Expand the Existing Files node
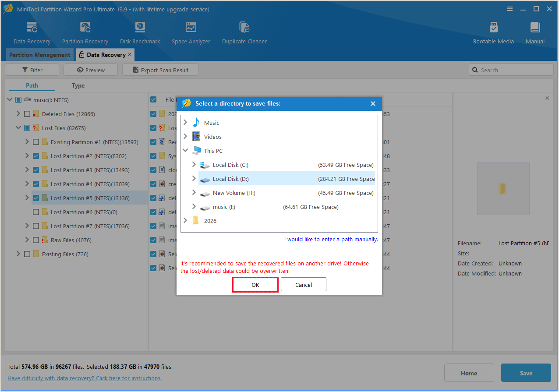Image resolution: width=559 pixels, height=392 pixels. 18,254
